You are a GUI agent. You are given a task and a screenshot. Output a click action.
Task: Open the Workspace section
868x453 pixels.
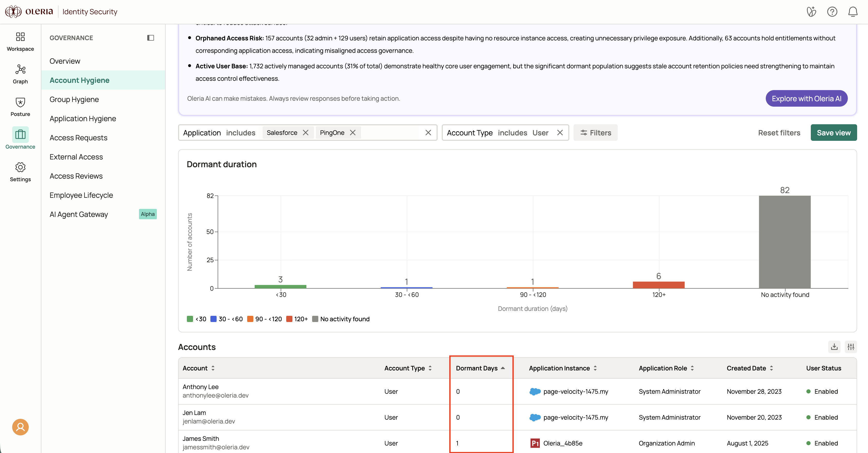pos(20,42)
